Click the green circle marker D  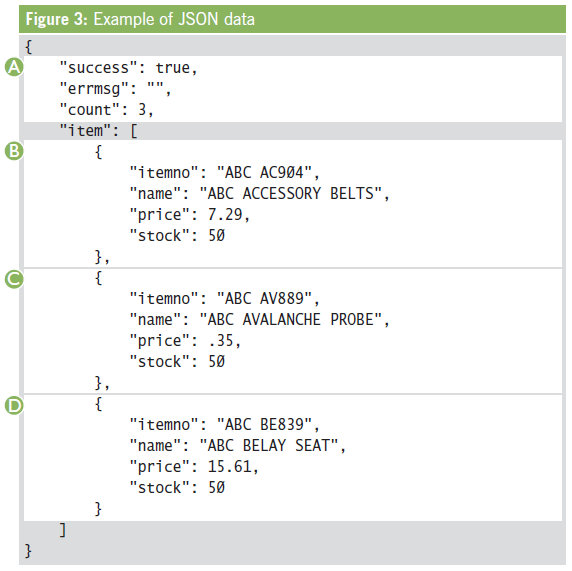[14, 405]
